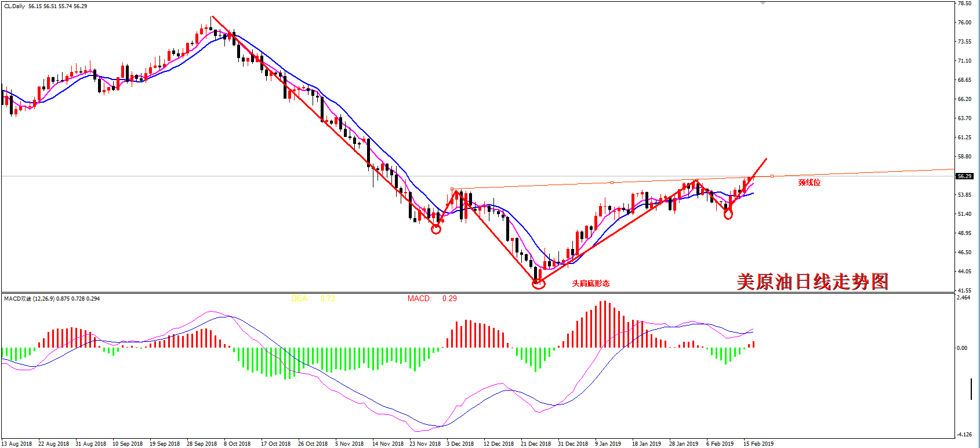
Task: Click the 23 Nov 2018 date label
Action: [424, 444]
